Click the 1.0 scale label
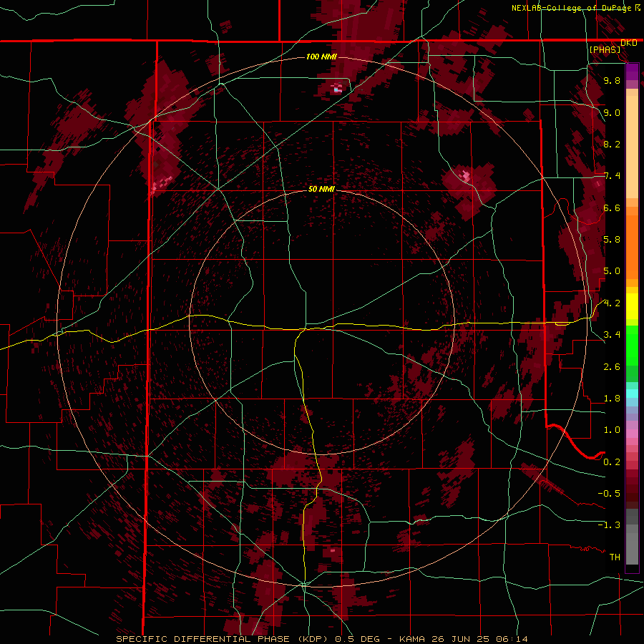The height and width of the screenshot is (644, 644). tap(612, 430)
